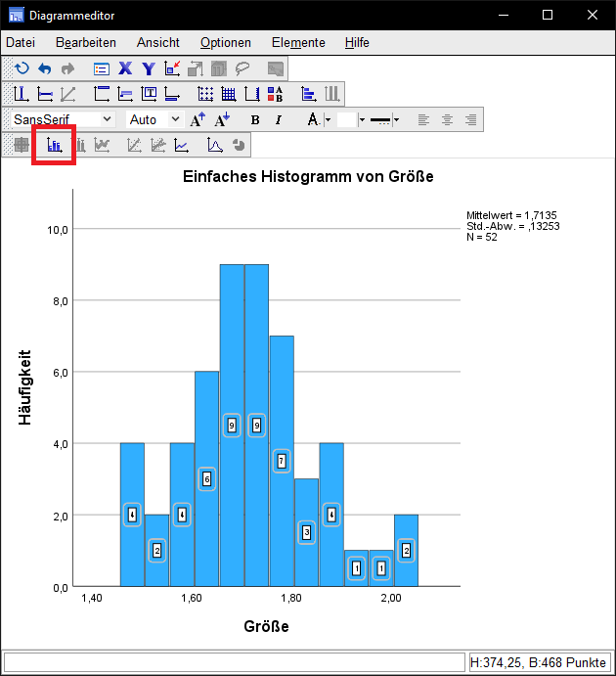Click the text color A button

pyautogui.click(x=314, y=119)
